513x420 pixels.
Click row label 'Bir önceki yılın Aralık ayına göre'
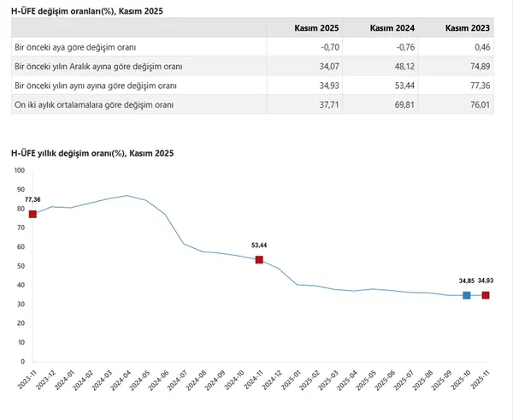[98, 66]
